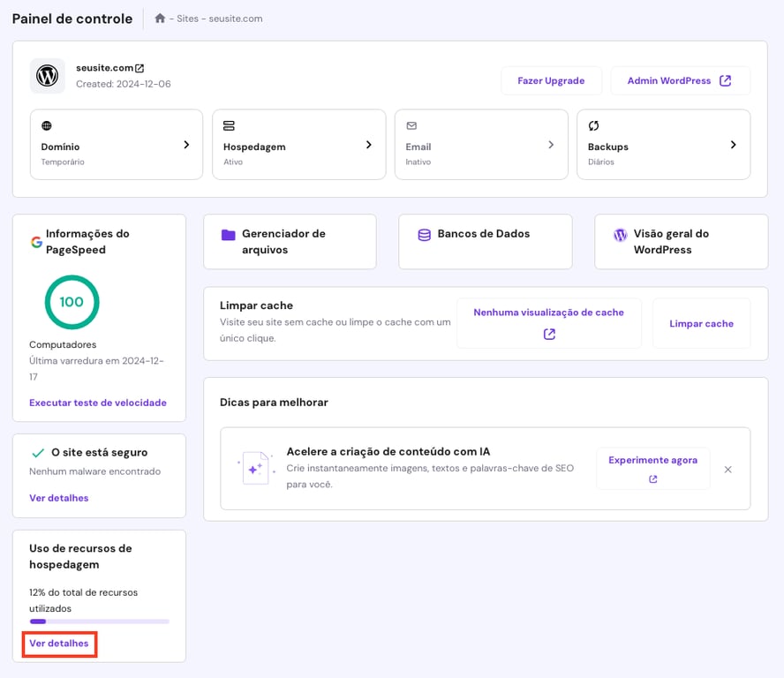Click Acelere a criação de conteúdo heading
784x678 pixels.
[388, 451]
